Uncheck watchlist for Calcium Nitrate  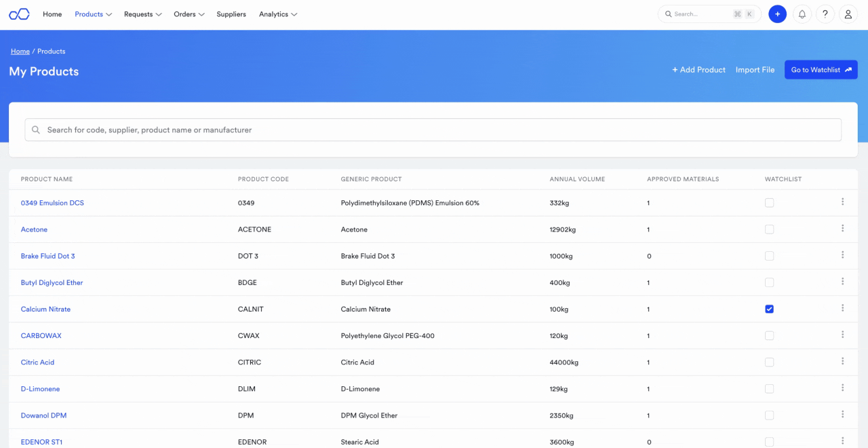click(769, 309)
